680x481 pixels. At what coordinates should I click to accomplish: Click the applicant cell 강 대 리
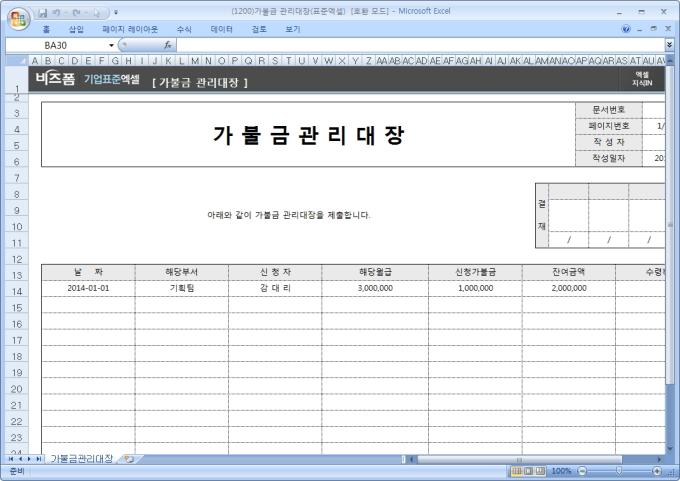pyautogui.click(x=275, y=288)
